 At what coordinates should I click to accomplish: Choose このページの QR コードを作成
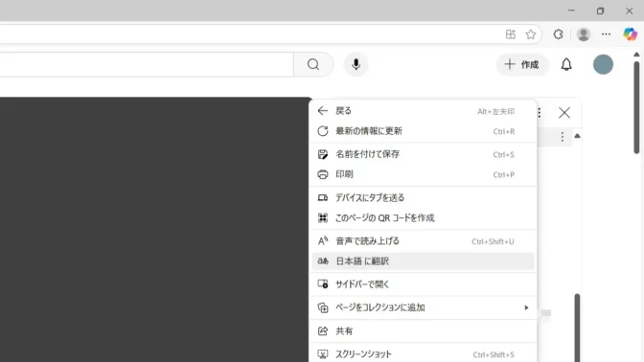423,217
